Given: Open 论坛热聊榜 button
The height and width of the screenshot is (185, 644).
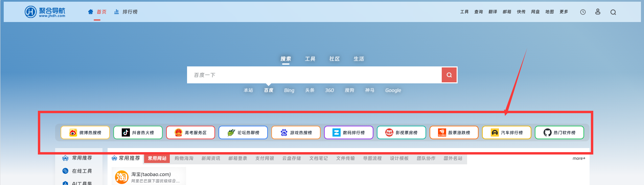Looking at the screenshot, I should pyautogui.click(x=243, y=132).
